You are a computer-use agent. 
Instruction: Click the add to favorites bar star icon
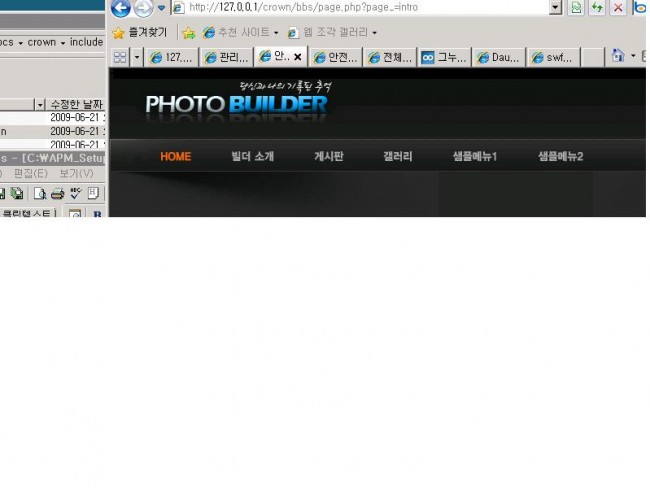click(189, 33)
